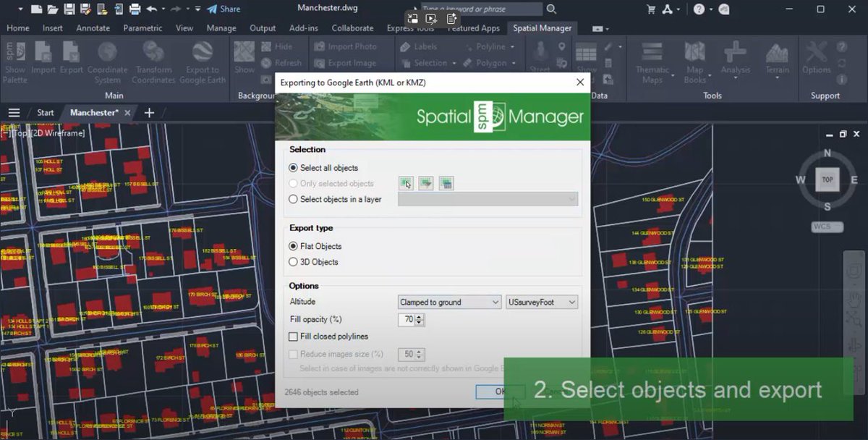868x440 pixels.
Task: Click the Redo arrow icon
Action: click(176, 9)
